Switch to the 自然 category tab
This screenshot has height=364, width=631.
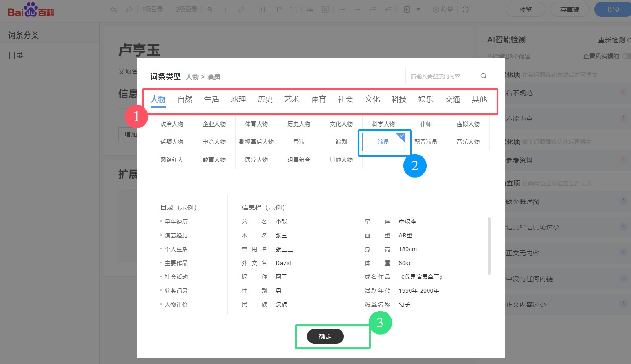[x=185, y=99]
